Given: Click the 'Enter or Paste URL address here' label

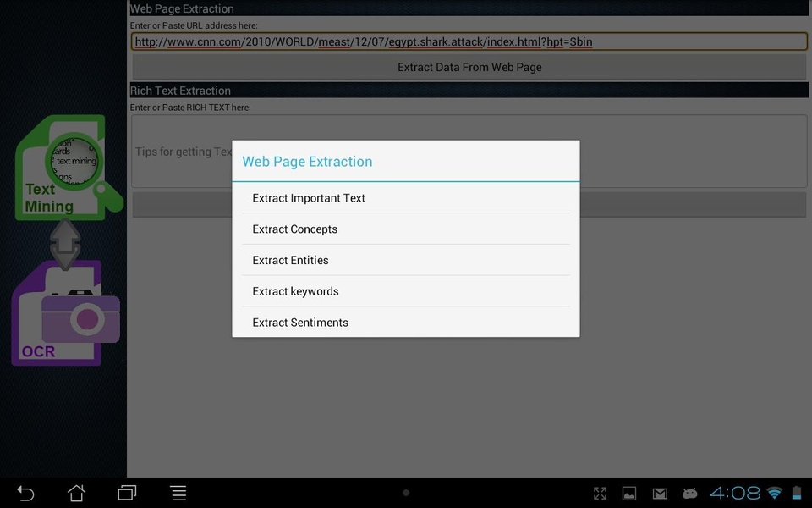Looking at the screenshot, I should click(x=194, y=25).
